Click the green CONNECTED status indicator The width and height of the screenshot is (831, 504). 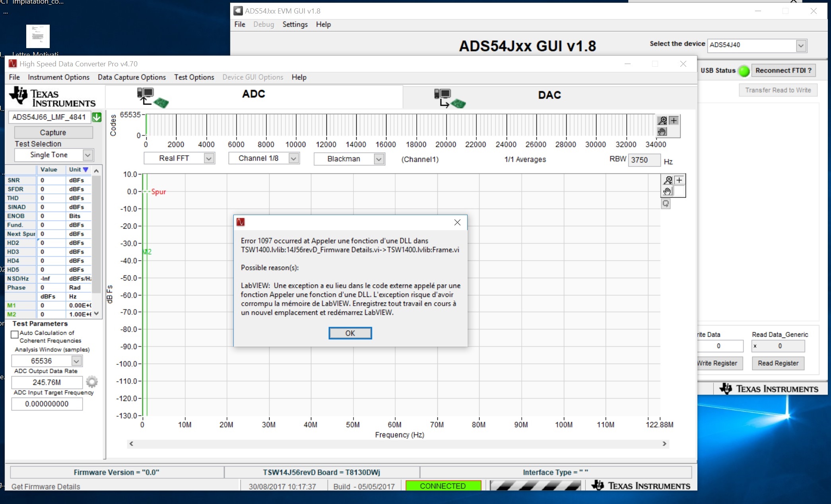click(443, 486)
